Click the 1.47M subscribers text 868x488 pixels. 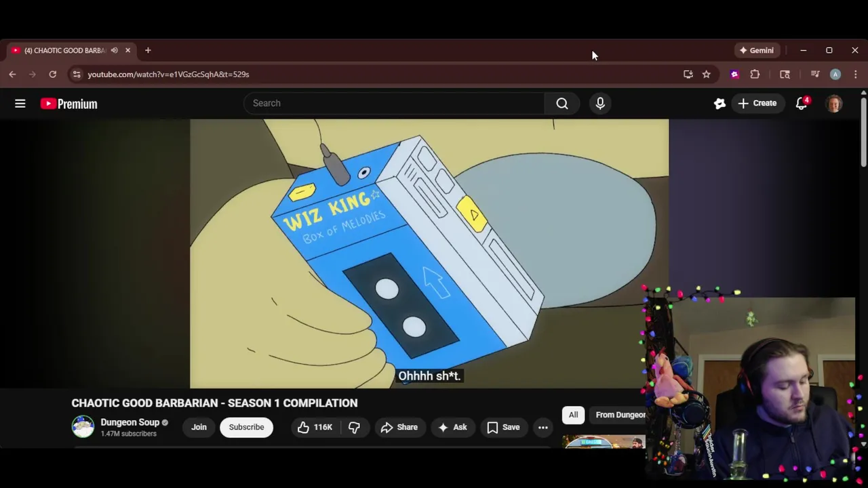pos(129,434)
